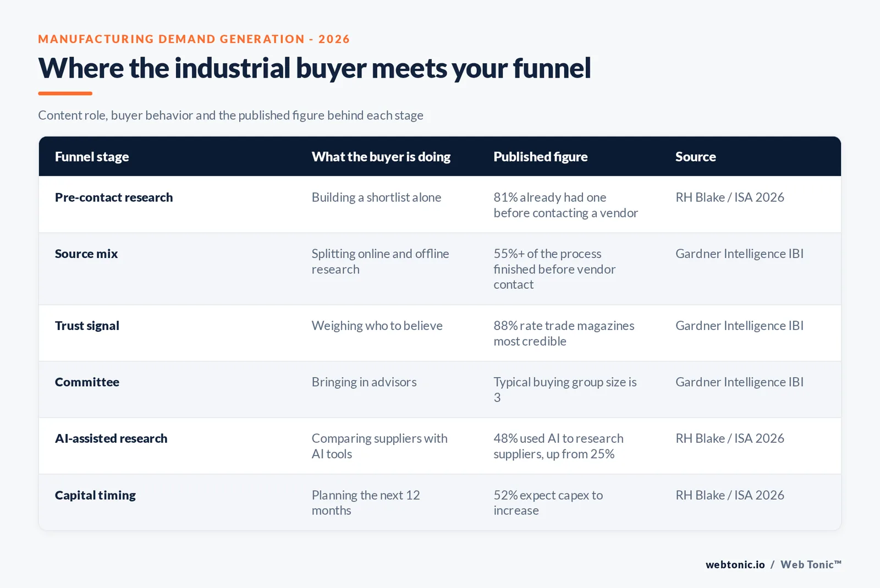Select the 'Source mix' row label

(x=86, y=254)
